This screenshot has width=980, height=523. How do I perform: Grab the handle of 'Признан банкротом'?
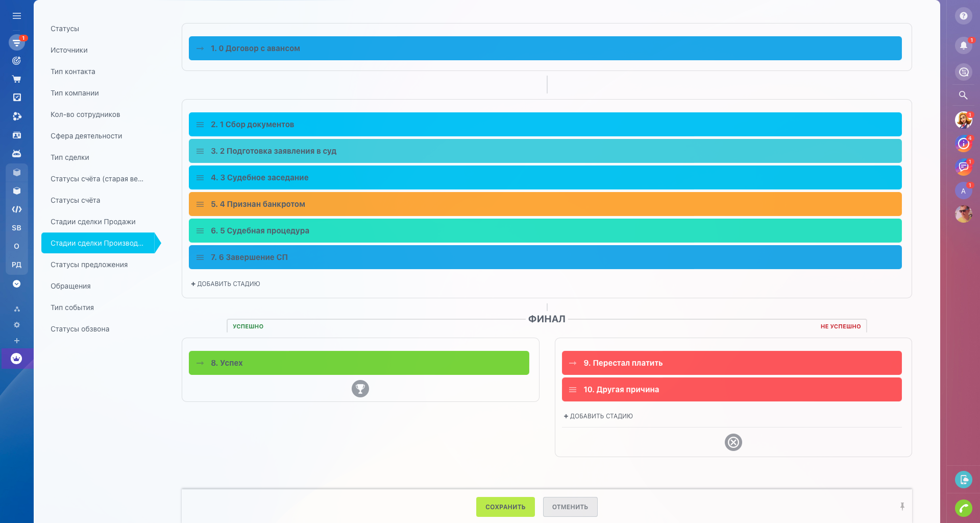(x=200, y=204)
